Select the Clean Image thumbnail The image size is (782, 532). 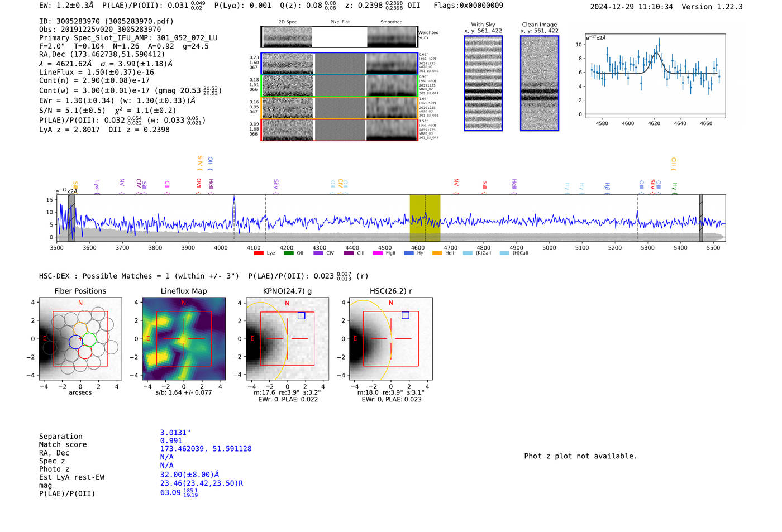540,83
